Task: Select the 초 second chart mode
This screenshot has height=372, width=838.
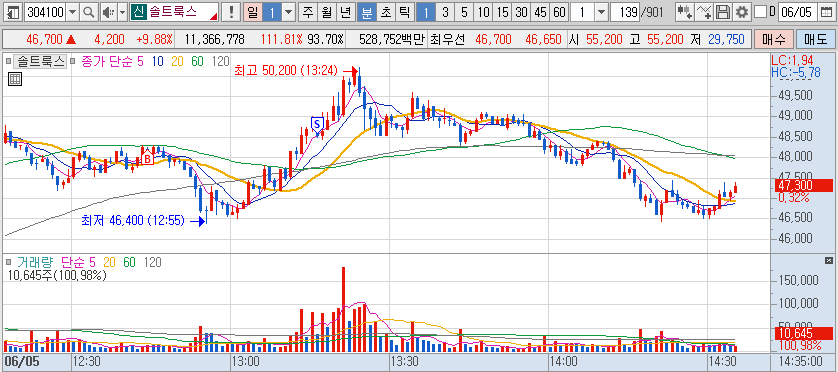Action: (385, 12)
